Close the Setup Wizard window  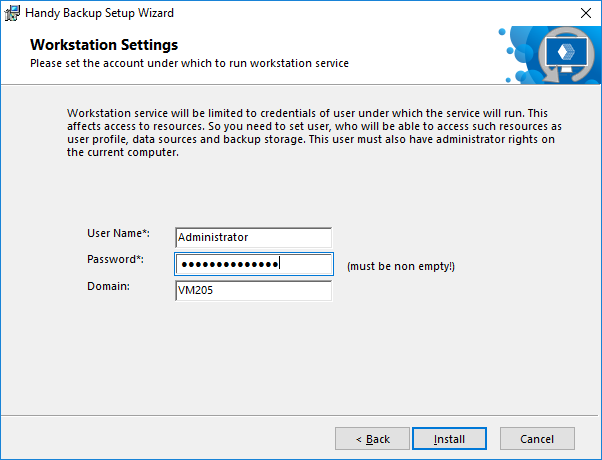coord(584,13)
